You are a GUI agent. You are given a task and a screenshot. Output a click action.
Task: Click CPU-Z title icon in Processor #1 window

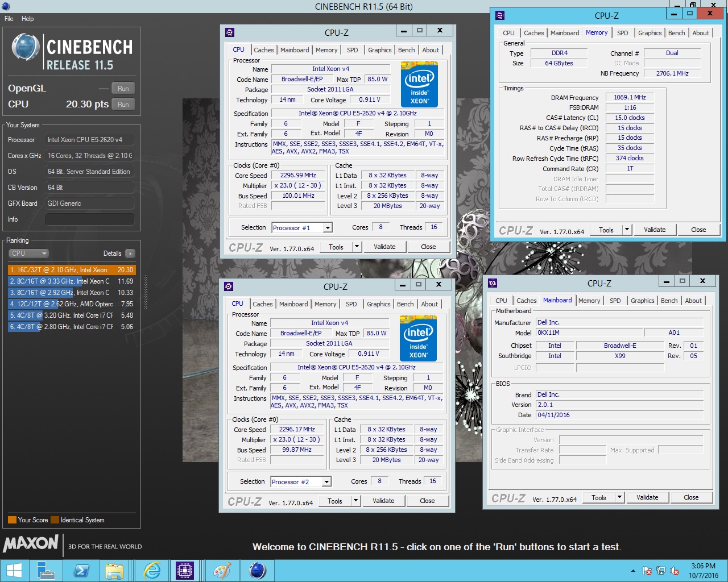pos(230,32)
